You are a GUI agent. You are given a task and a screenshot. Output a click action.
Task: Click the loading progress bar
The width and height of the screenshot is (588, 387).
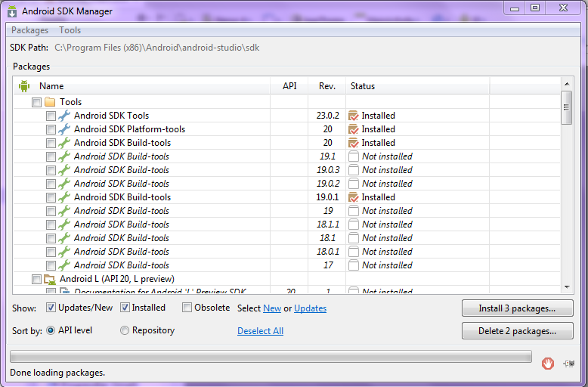point(271,356)
